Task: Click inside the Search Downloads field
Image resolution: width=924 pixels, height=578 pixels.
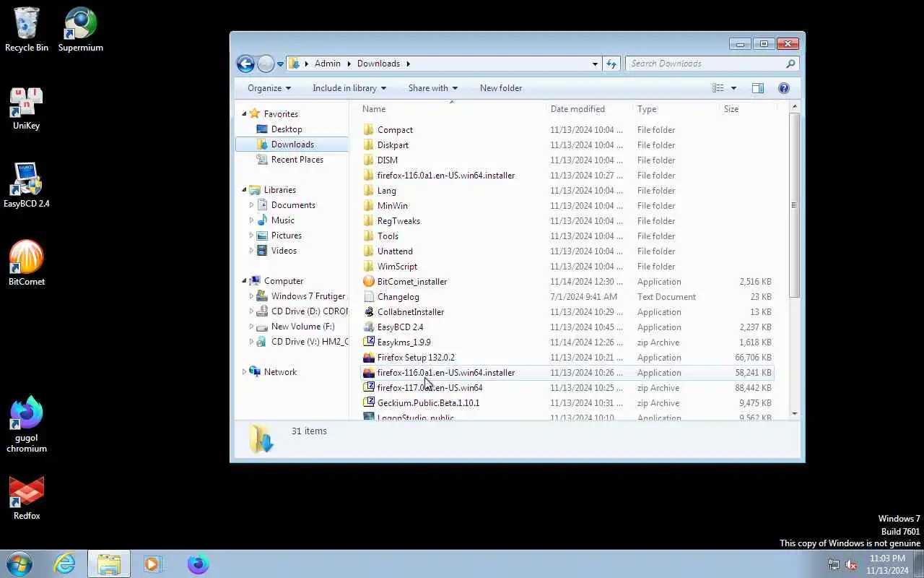Action: point(706,64)
